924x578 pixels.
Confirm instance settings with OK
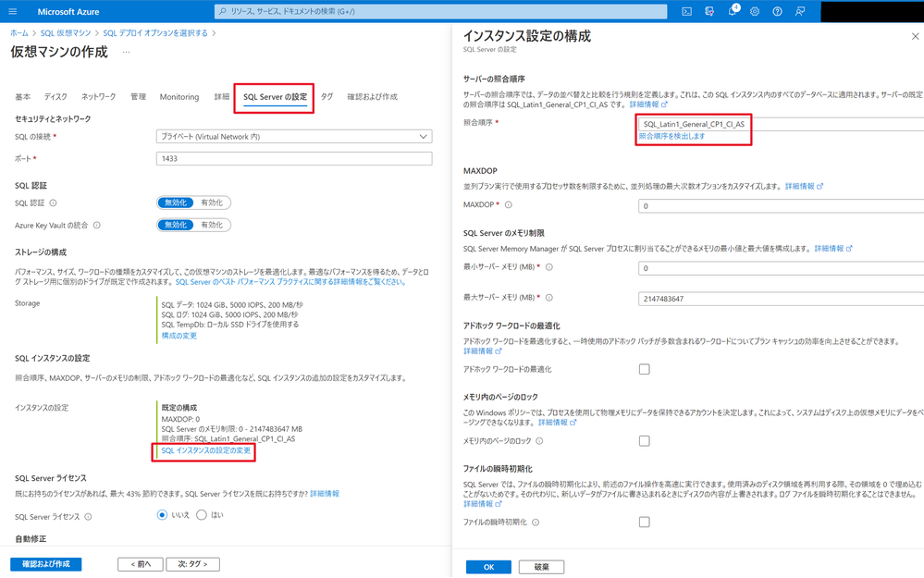pyautogui.click(x=488, y=567)
